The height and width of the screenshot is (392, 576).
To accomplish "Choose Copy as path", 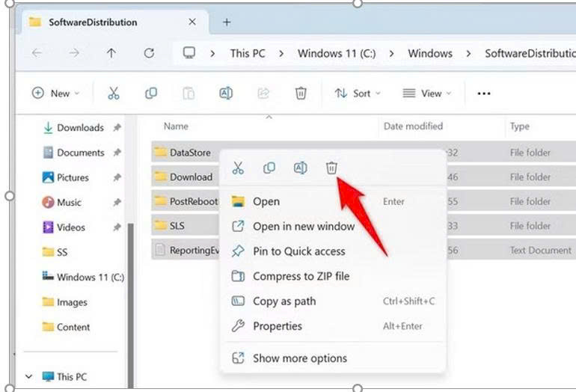I will 333,301.
